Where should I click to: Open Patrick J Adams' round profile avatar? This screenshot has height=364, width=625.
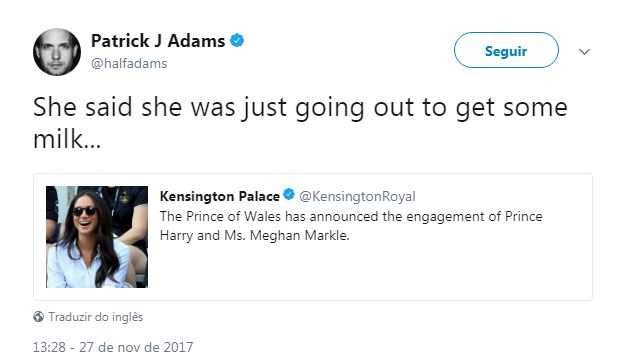(x=57, y=52)
